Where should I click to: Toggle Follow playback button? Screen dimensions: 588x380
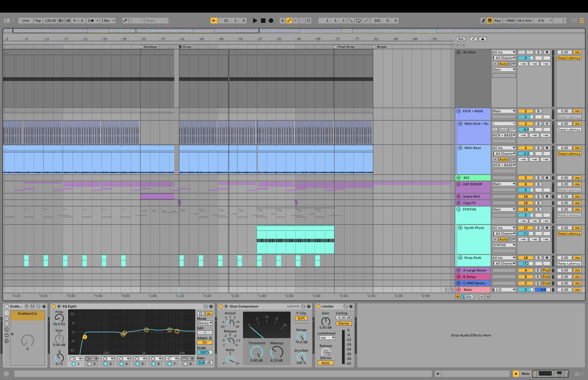pyautogui.click(x=214, y=21)
